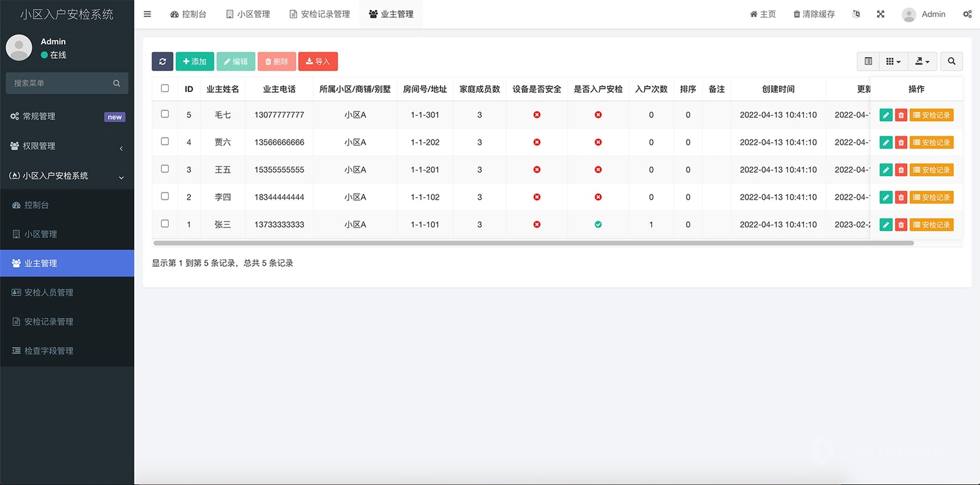
Task: Click the green edit icon for 毛七
Action: click(886, 115)
